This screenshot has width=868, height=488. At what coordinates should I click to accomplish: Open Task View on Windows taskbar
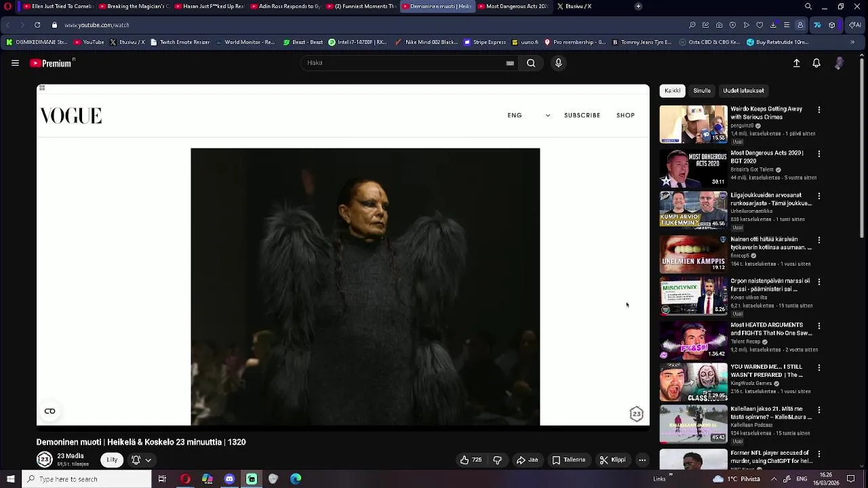(x=162, y=479)
